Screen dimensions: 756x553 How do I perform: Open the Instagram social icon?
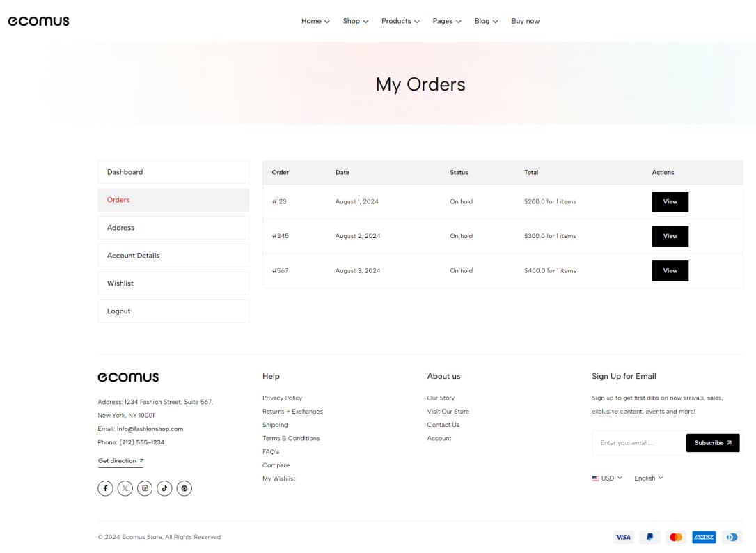pos(145,488)
